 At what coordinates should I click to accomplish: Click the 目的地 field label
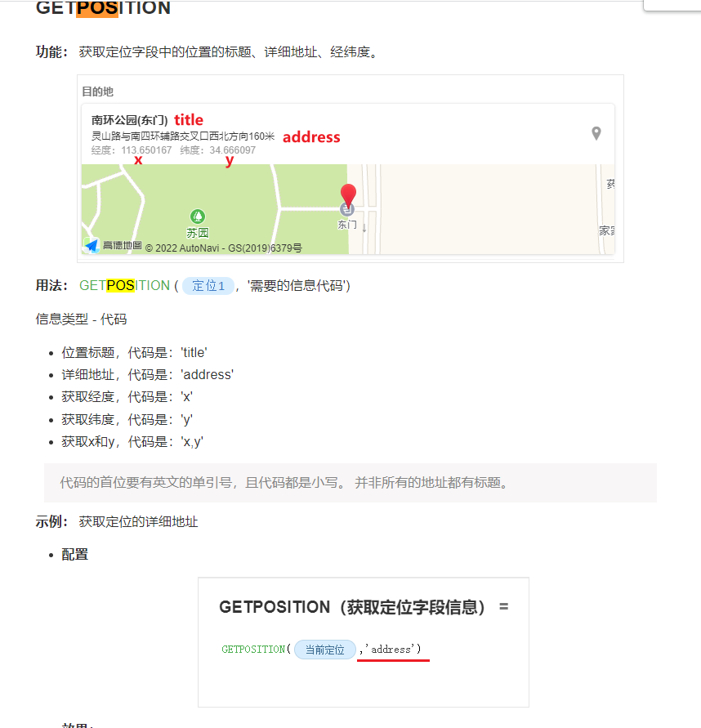click(97, 92)
